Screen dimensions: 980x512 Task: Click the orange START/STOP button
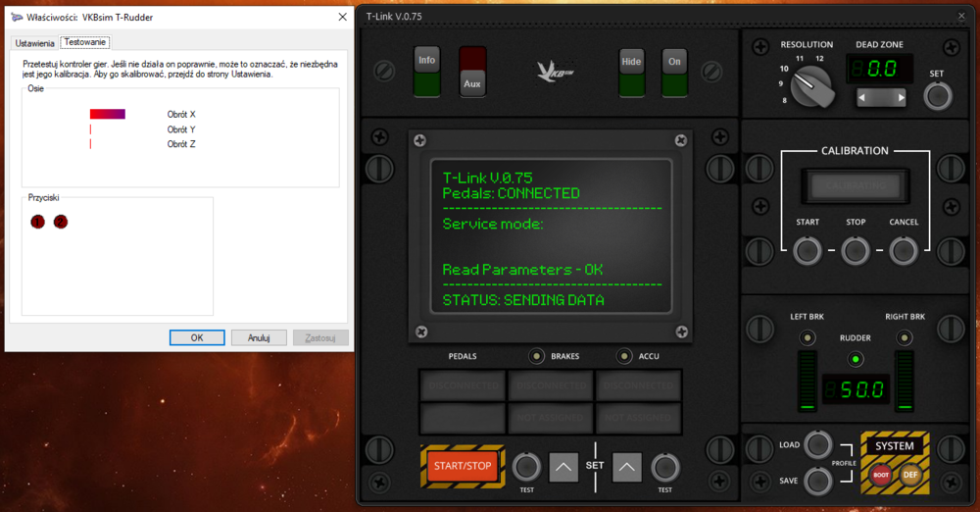(x=463, y=466)
